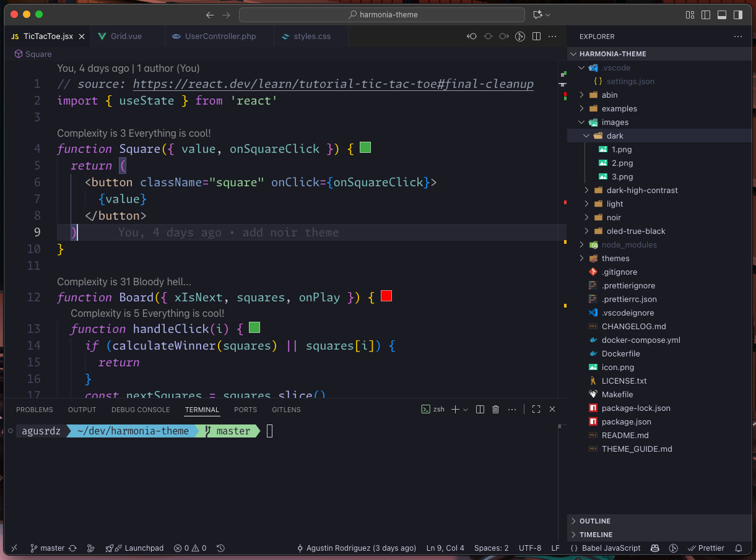The height and width of the screenshot is (560, 756).
Task: Open Launchpad in the status bar
Action: 134,548
